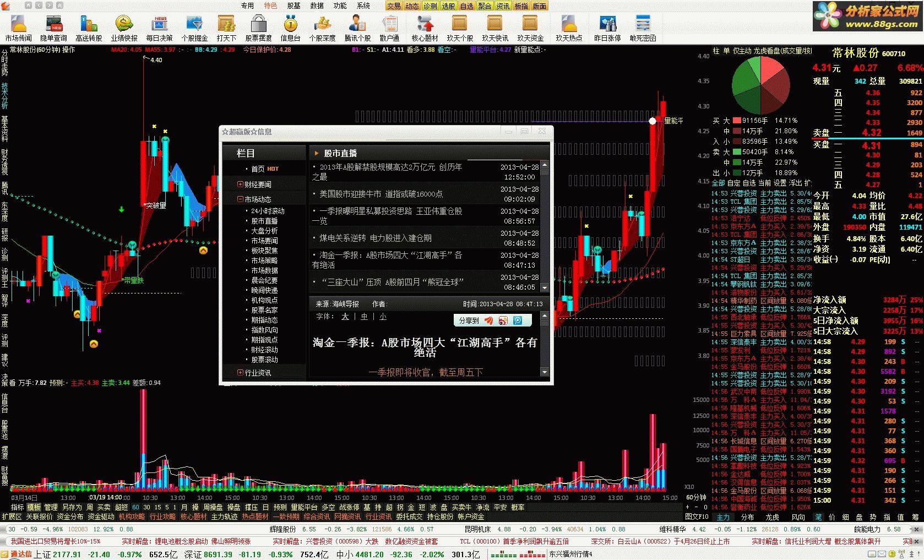Open headline 美国股市迎接牛市 道指或破16000点
The width and height of the screenshot is (924, 560).
(381, 194)
